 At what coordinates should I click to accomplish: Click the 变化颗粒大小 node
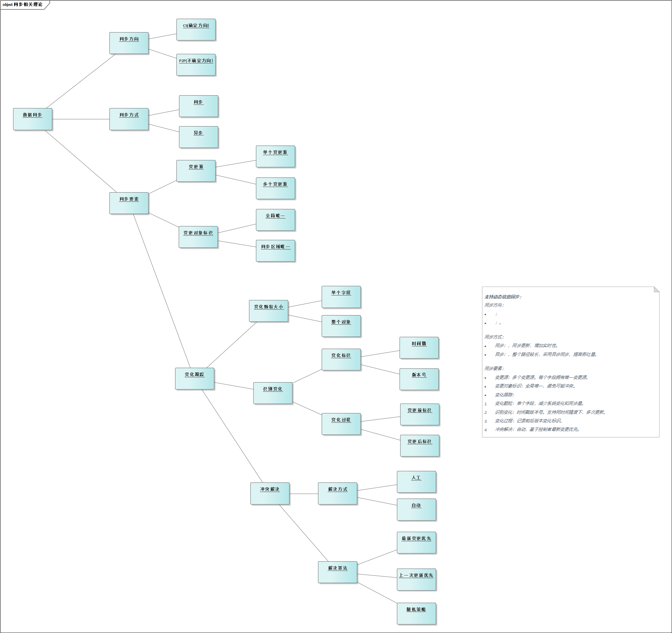tap(269, 311)
